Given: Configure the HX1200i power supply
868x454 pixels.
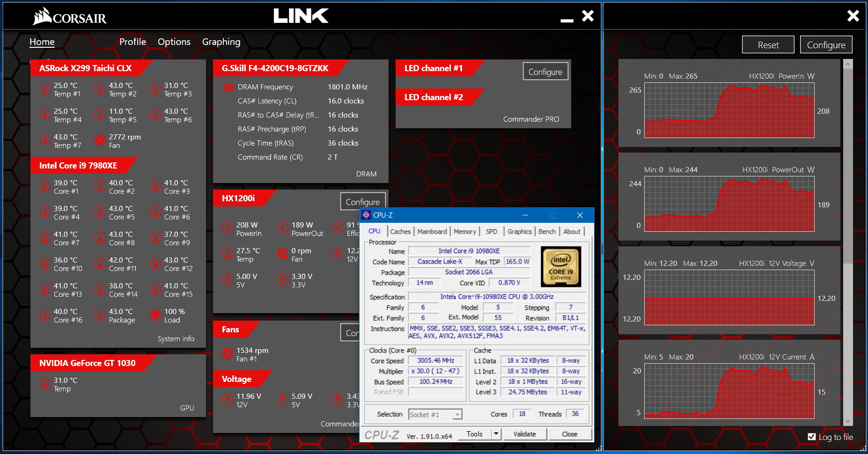Looking at the screenshot, I should [363, 202].
